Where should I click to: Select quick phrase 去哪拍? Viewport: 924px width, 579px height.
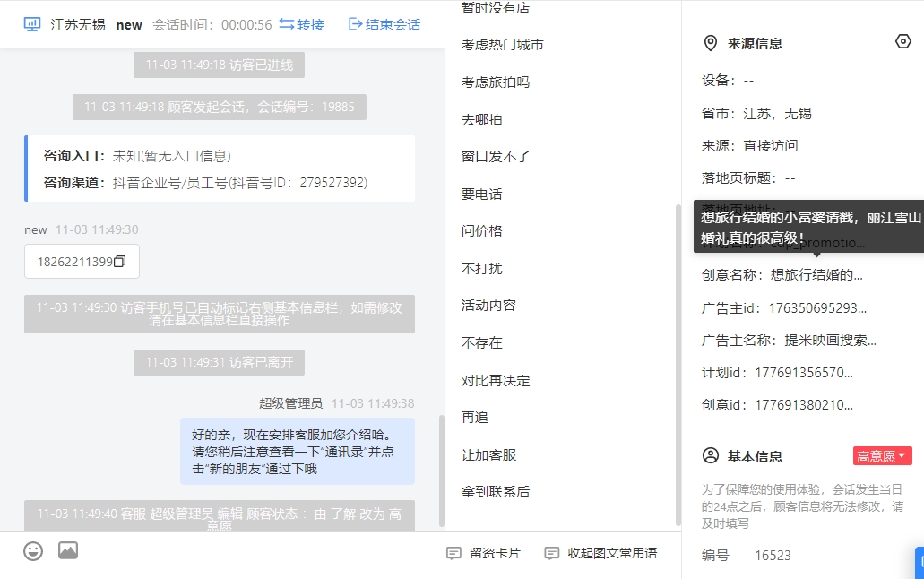click(481, 120)
